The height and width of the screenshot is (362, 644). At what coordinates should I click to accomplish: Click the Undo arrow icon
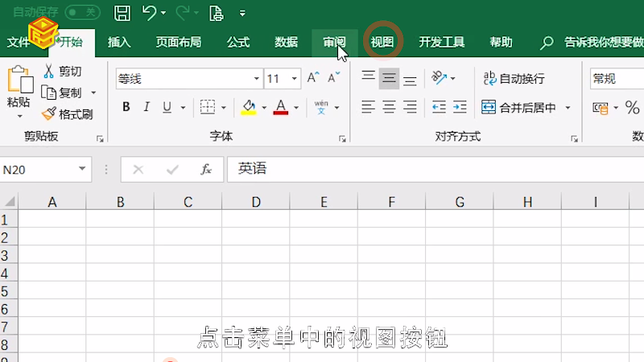[148, 13]
